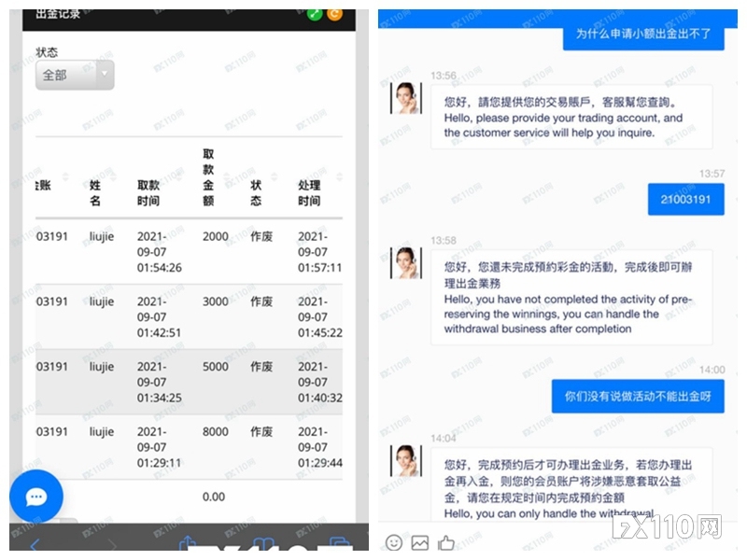Tap the browser tabs icon
Image resolution: width=747 pixels, height=560 pixels.
[338, 543]
